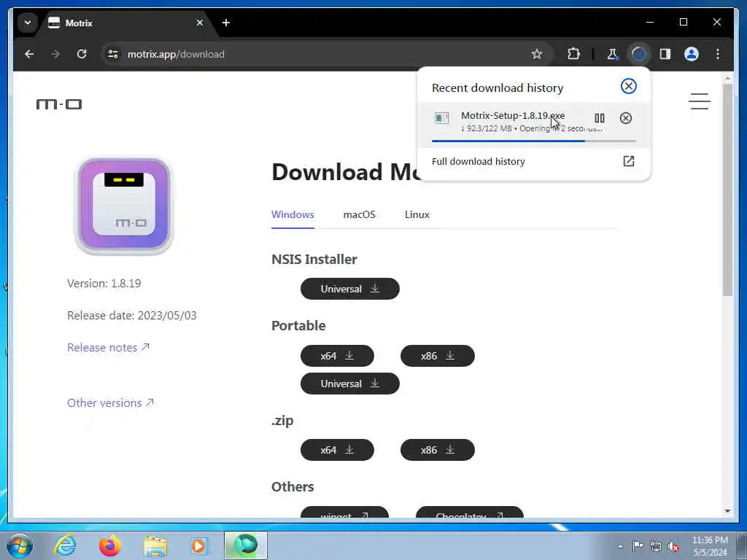Screen dimensions: 747x560
Task: Close the Motrix browser tab
Action: [200, 23]
